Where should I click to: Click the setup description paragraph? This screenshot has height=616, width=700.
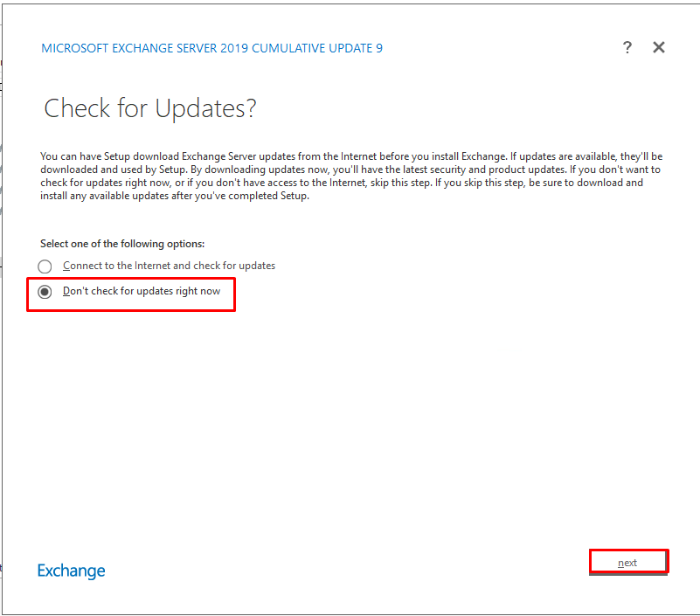click(350, 176)
